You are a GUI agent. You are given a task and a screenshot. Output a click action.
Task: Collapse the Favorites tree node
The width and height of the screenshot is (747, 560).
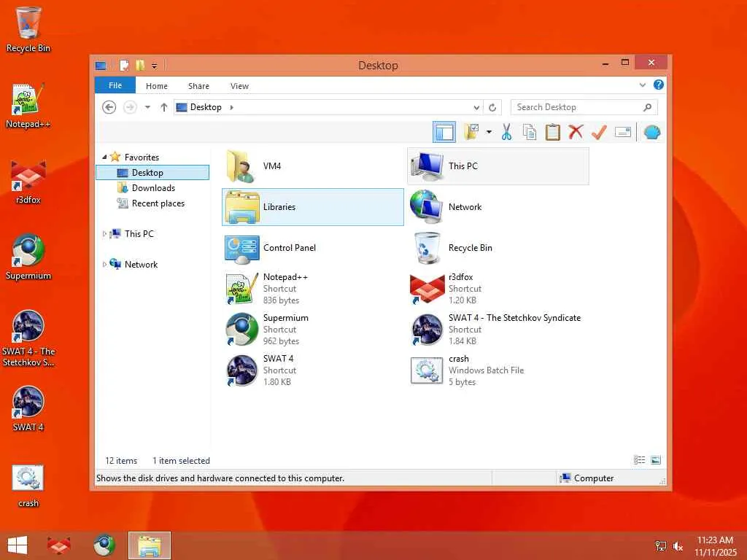[x=104, y=157]
